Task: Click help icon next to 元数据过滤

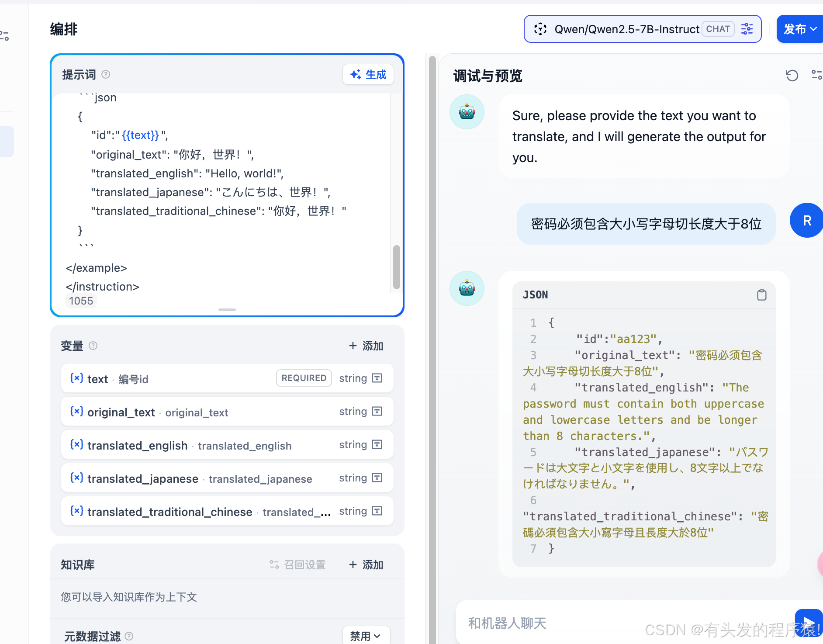Action: tap(129, 636)
